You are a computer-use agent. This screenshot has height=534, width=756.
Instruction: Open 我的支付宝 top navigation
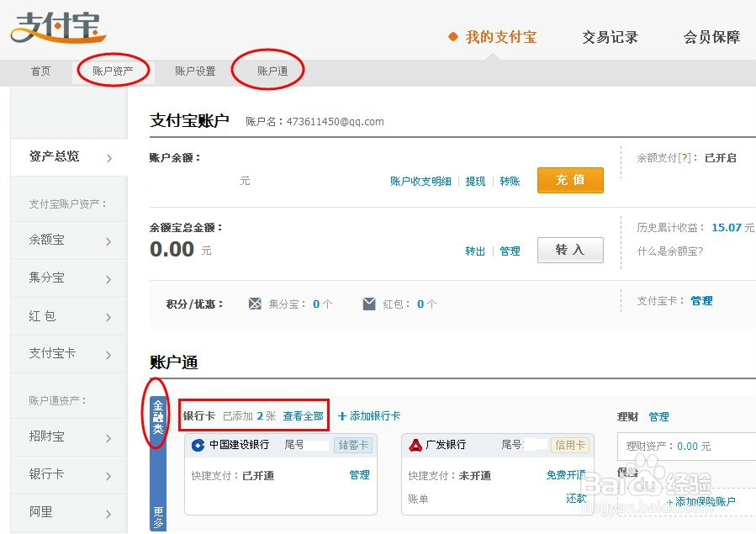click(500, 37)
